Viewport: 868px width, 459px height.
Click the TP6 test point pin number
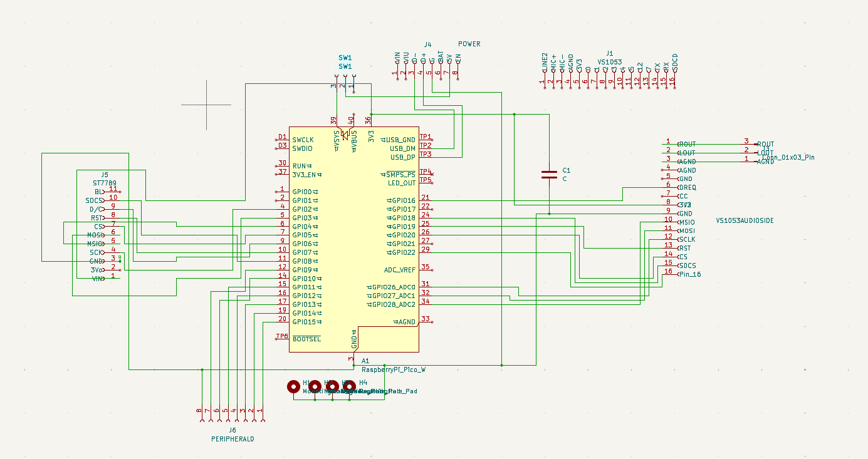(282, 336)
